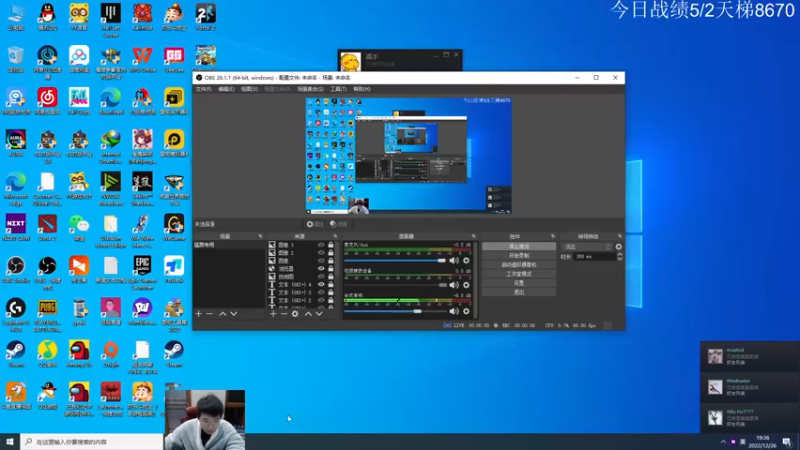Screen dimensions: 800x450
Task: Pop out the 混音器 dock panel
Action: pyautogui.click(x=473, y=236)
